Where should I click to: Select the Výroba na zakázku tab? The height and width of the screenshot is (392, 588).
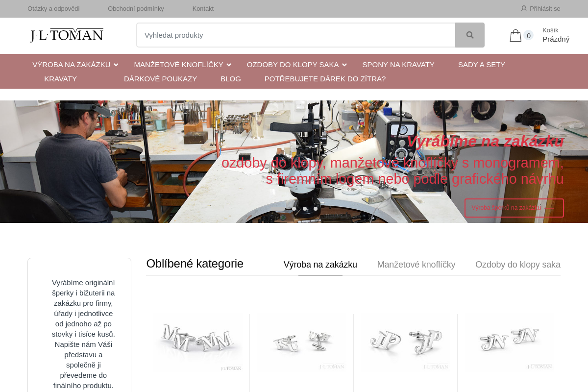320,265
